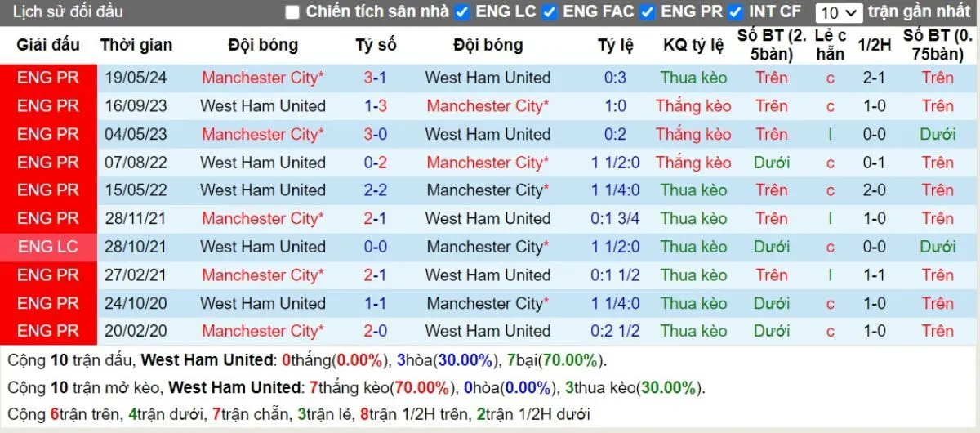Open Manchester City in the 19/05/24 row

[262, 78]
